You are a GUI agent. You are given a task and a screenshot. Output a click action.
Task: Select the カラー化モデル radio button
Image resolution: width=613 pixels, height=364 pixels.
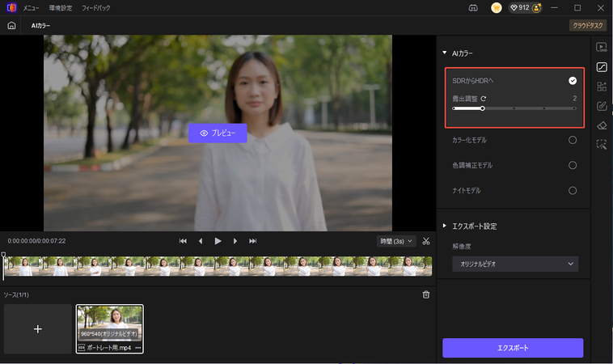tap(573, 140)
